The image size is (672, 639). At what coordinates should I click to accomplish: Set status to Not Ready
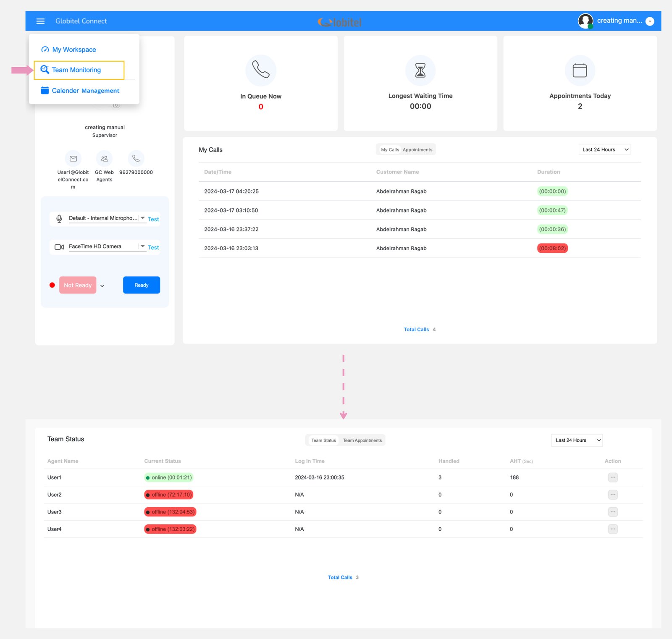tap(78, 285)
